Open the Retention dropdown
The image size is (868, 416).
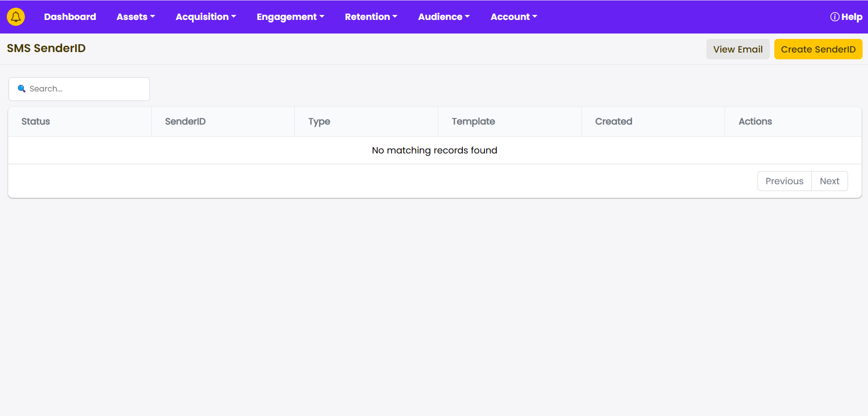click(x=371, y=17)
